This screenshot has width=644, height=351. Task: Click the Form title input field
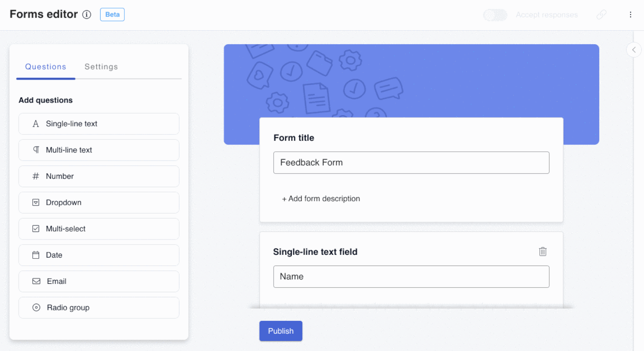(411, 163)
